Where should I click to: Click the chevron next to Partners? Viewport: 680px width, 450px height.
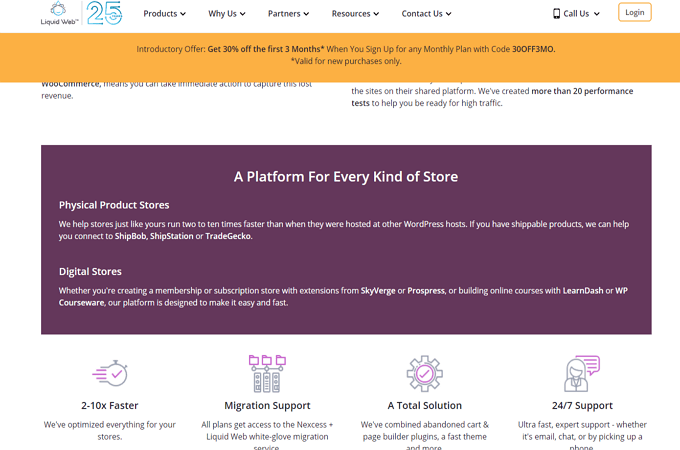tap(306, 14)
